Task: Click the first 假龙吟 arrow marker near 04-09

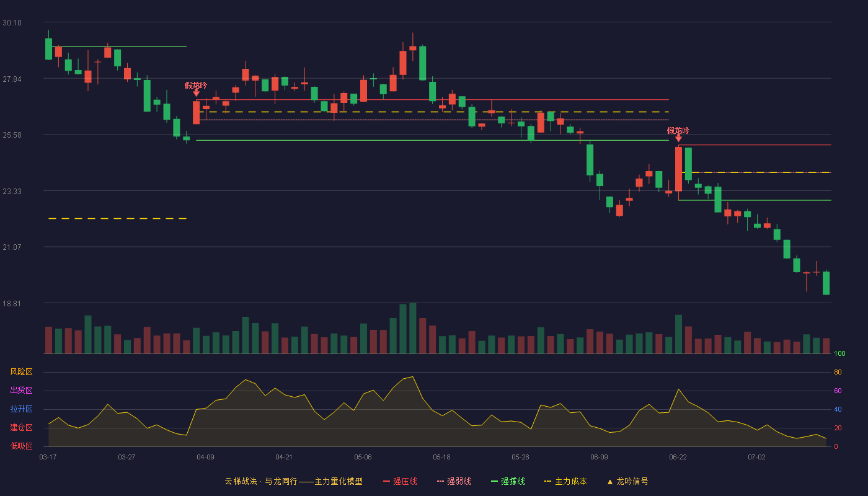Action: pos(196,93)
